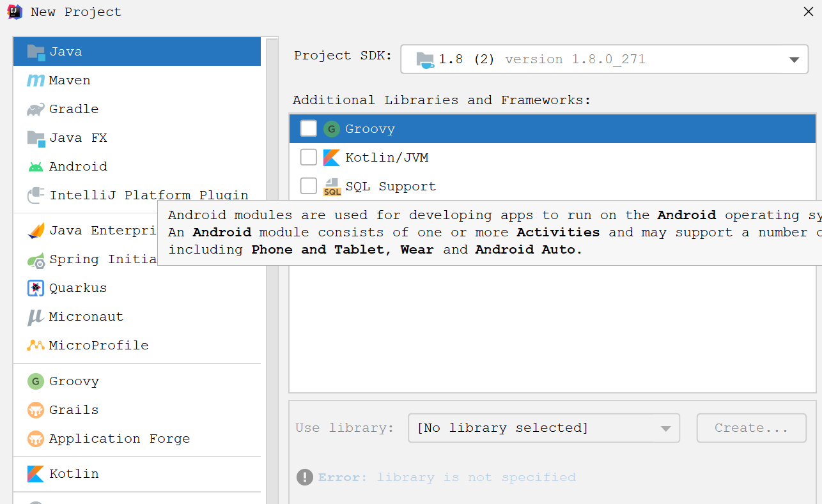Click the error warning icon
This screenshot has width=822, height=504.
[305, 477]
